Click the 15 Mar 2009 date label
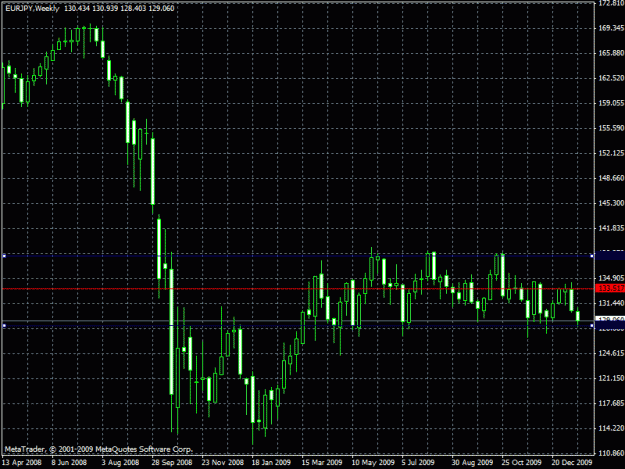625x469 pixels. tap(322, 463)
